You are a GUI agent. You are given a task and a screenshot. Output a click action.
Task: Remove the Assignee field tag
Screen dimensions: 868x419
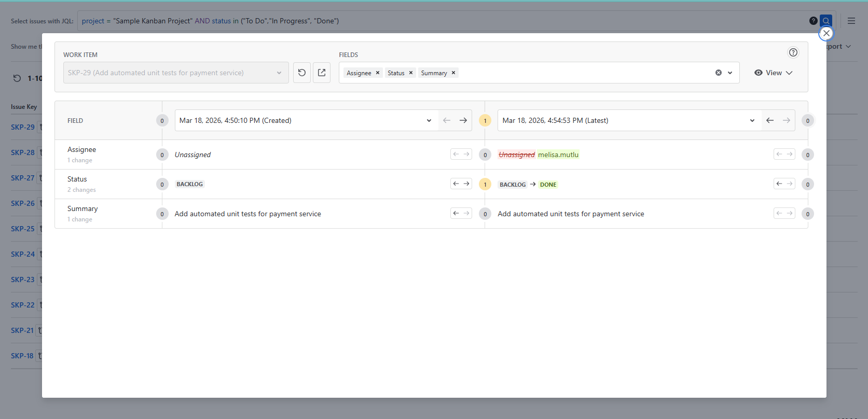[x=378, y=73]
